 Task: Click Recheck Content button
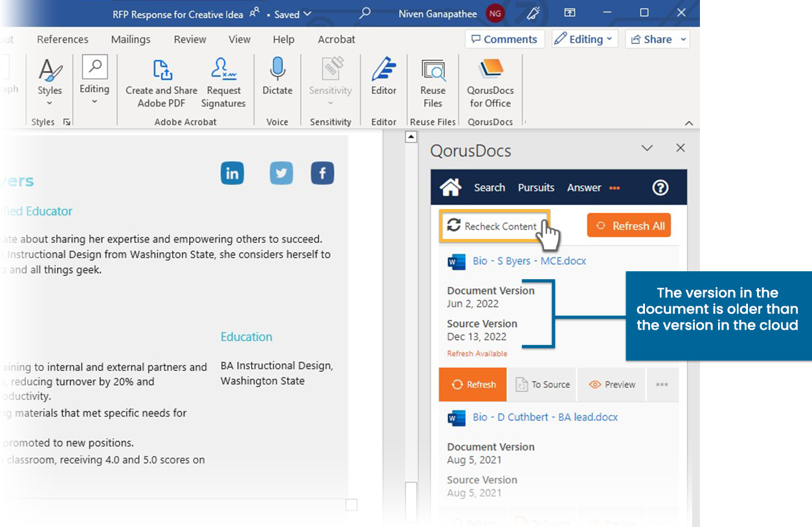click(494, 226)
